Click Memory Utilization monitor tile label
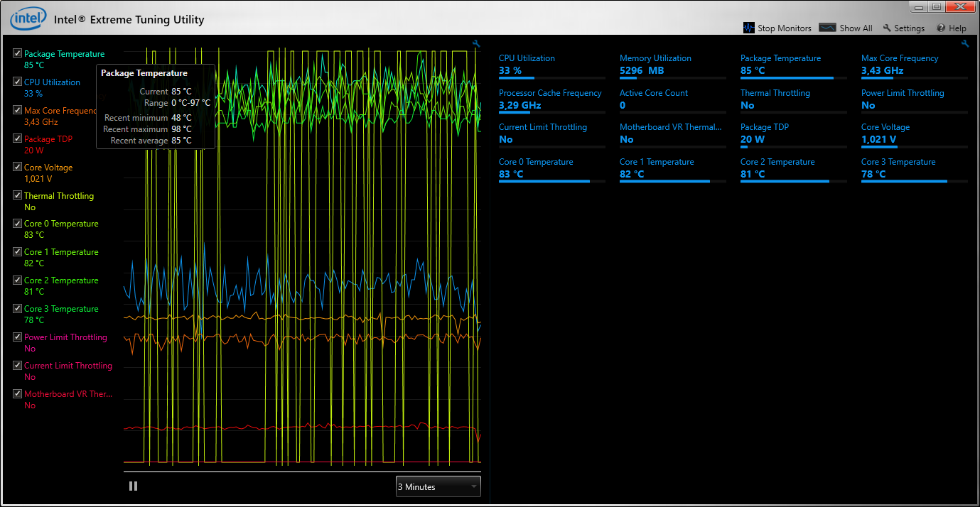Screen dimensions: 980x507 pyautogui.click(x=655, y=58)
